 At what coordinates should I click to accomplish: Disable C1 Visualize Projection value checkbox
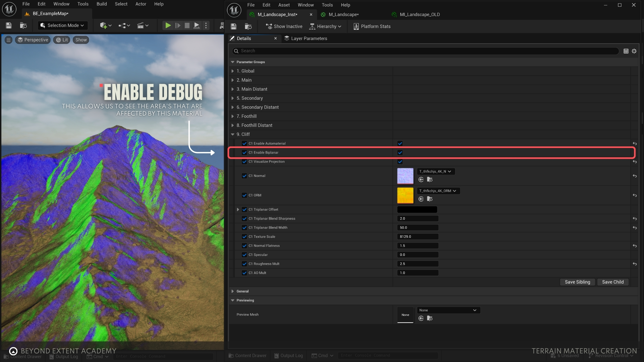click(x=400, y=162)
